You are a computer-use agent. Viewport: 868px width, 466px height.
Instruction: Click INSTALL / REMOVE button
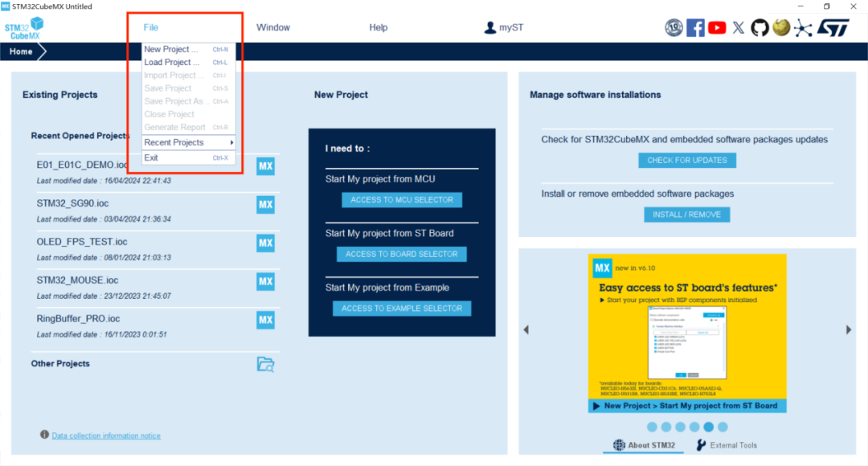coord(687,215)
